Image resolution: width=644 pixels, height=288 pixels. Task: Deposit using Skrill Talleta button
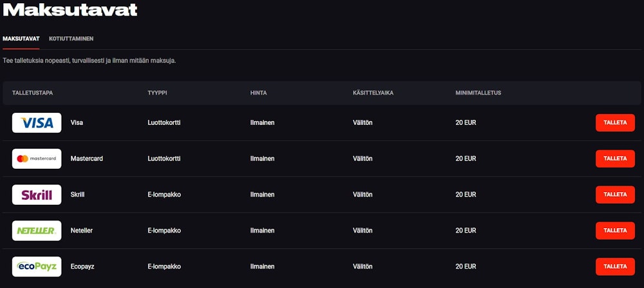tap(614, 195)
